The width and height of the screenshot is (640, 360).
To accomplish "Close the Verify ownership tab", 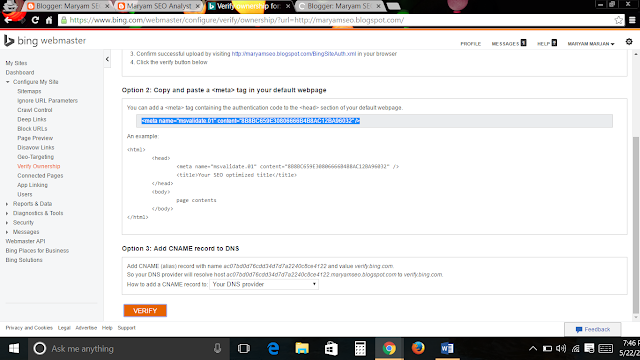I will coord(288,6).
